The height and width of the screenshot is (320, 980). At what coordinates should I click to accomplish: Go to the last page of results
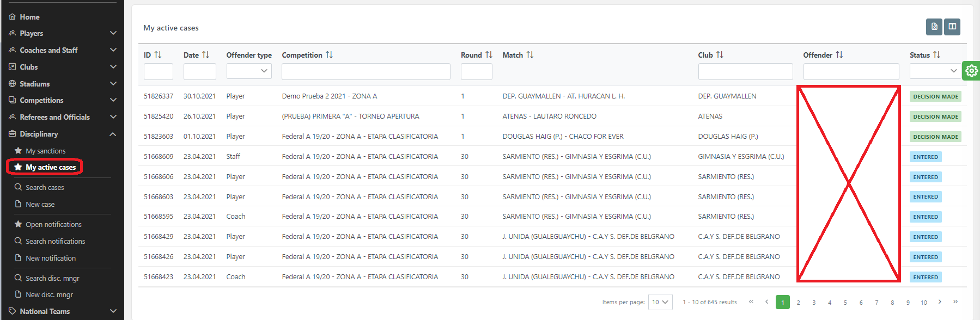[x=955, y=301]
